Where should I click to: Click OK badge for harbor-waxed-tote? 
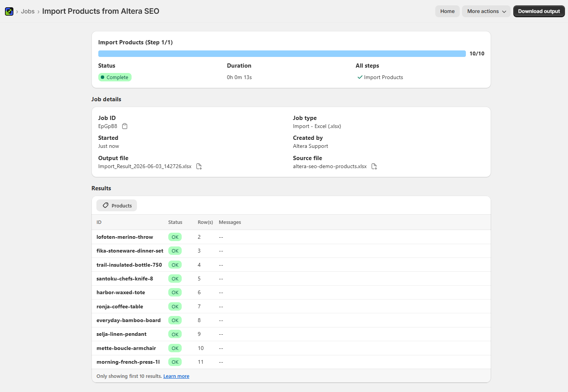tap(175, 293)
